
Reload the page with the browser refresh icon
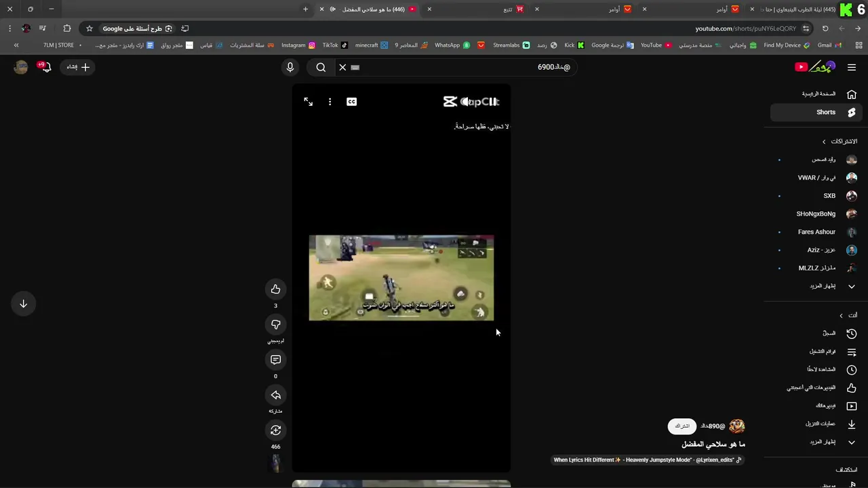(825, 28)
